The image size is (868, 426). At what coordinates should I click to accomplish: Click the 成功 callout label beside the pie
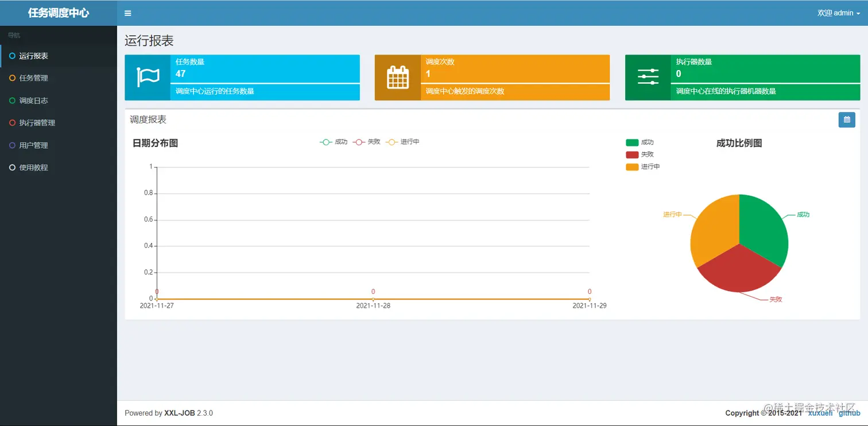pos(803,215)
